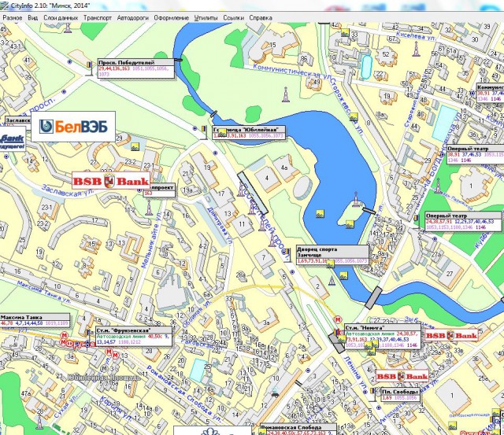
Task: Click the Димитрова ул. street name
Action: [220, 227]
